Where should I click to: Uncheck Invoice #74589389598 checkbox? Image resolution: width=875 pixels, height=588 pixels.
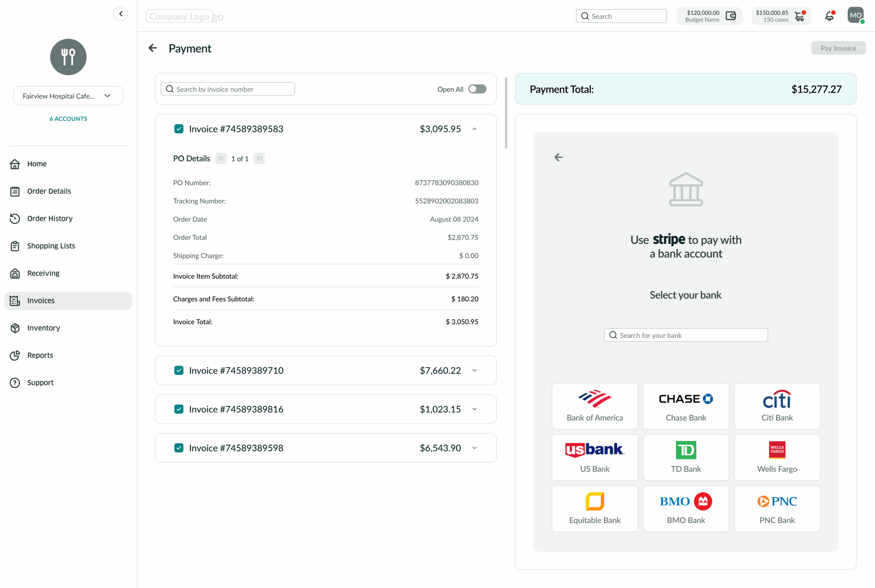(x=179, y=448)
